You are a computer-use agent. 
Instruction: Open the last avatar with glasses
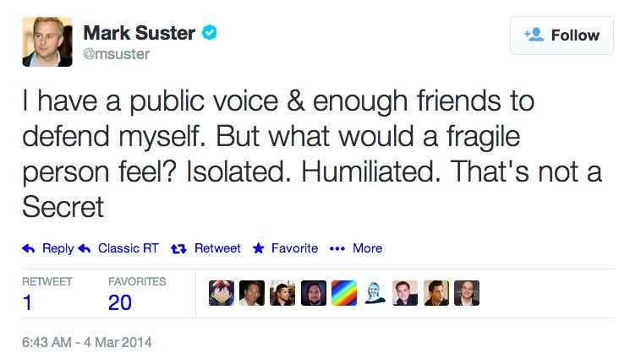coord(467,293)
